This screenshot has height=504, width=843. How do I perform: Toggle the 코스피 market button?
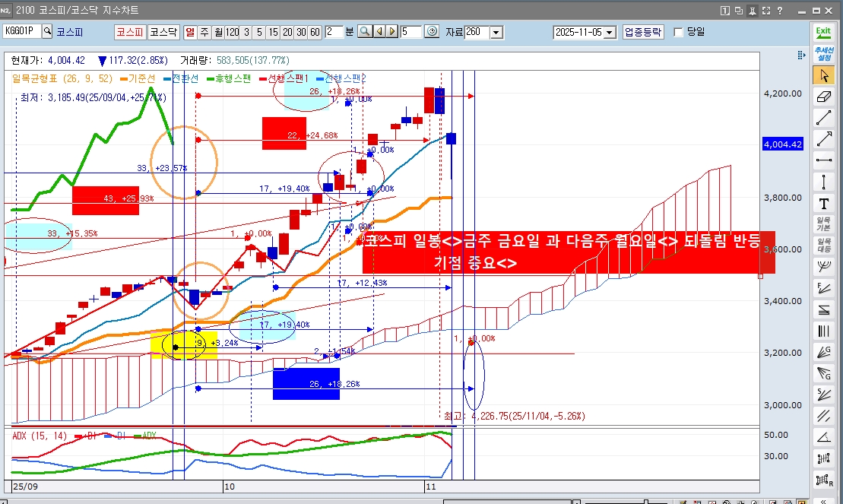point(129,32)
